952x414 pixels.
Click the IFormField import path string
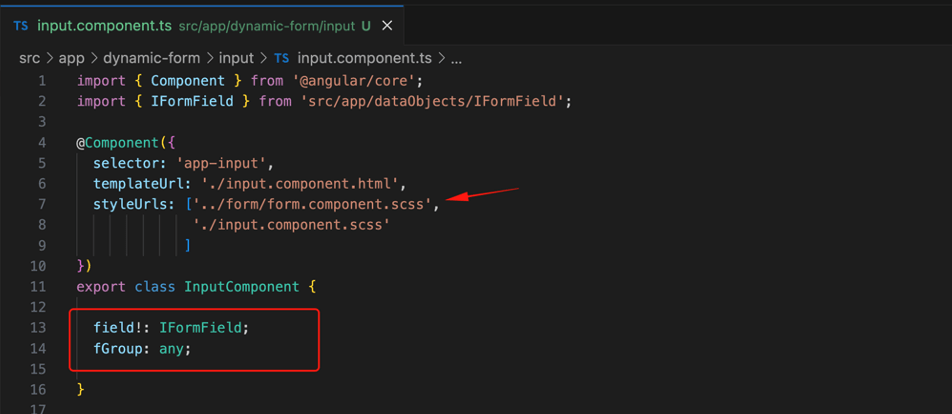[x=432, y=101]
